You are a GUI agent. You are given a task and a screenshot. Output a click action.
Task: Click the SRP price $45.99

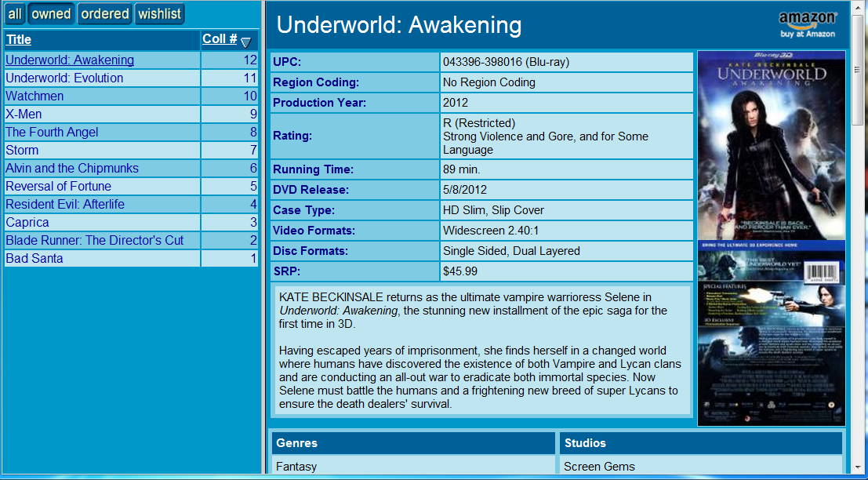(460, 271)
